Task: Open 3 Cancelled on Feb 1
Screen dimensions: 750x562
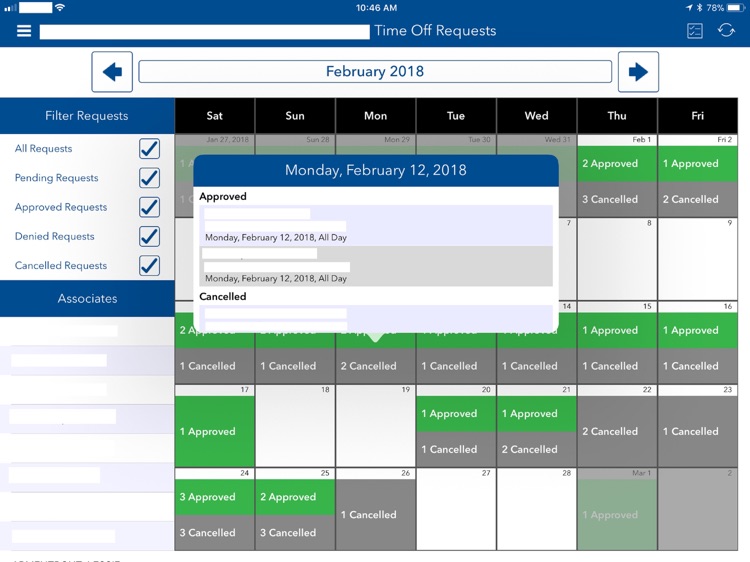Action: click(617, 199)
